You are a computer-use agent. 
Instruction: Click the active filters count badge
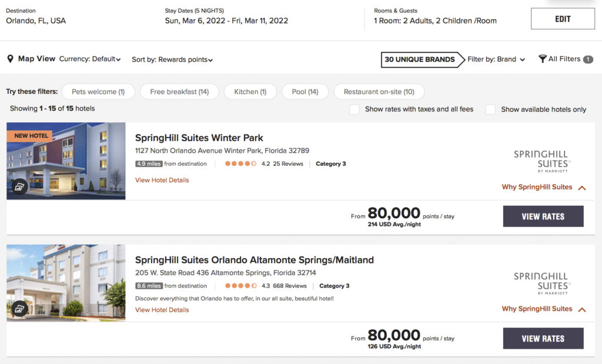click(588, 59)
